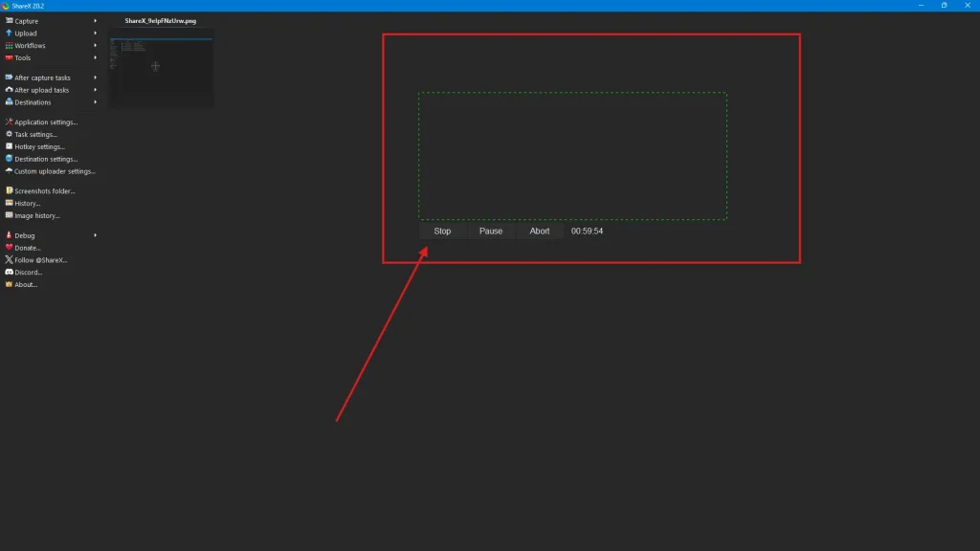This screenshot has width=980, height=551.
Task: Expand the After upload tasks arrow
Action: (x=95, y=90)
